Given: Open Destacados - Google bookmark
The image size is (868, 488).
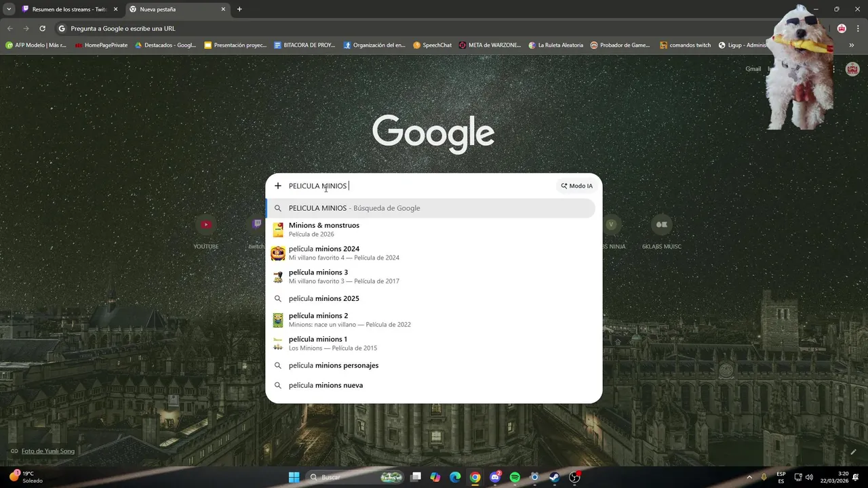Looking at the screenshot, I should pos(165,45).
